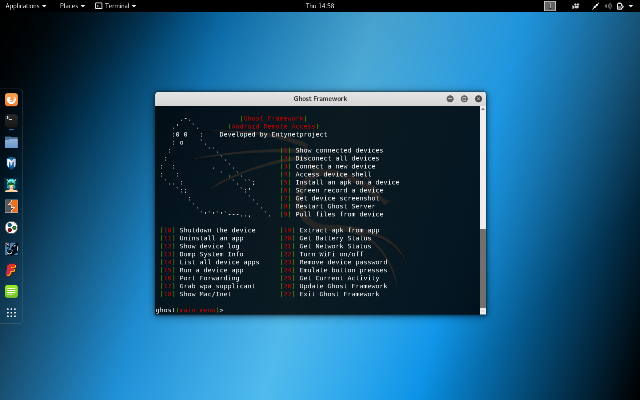Viewport: 640px width, 400px height.
Task: Click the 'Turn WiFi on/off' line
Action: click(x=322, y=254)
